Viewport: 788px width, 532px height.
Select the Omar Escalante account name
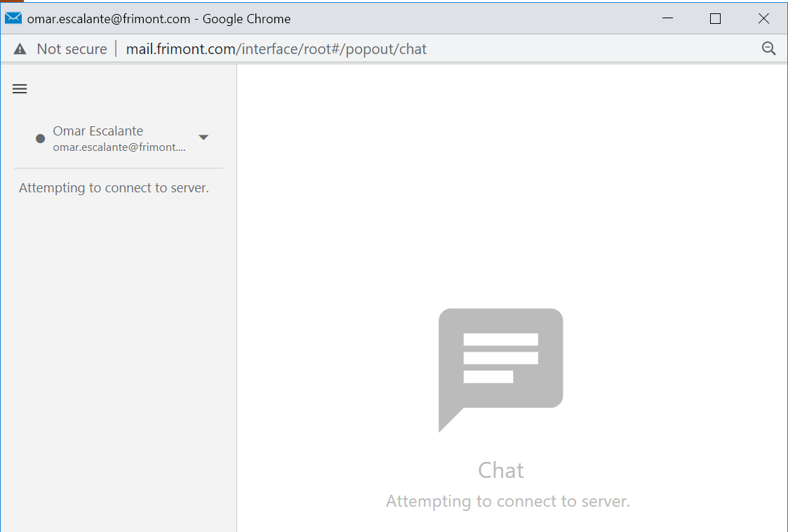click(x=98, y=131)
